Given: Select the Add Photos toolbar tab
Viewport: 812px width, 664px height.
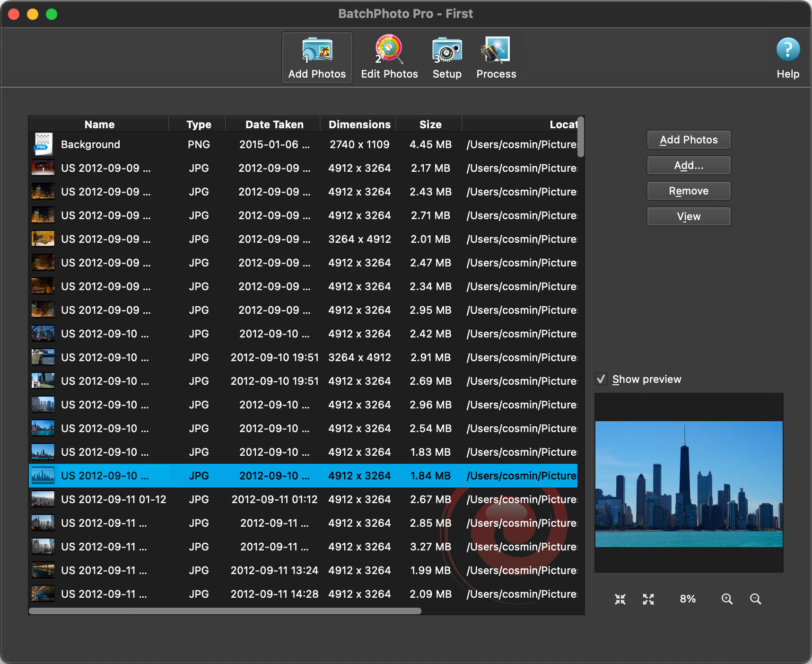Looking at the screenshot, I should [x=317, y=58].
